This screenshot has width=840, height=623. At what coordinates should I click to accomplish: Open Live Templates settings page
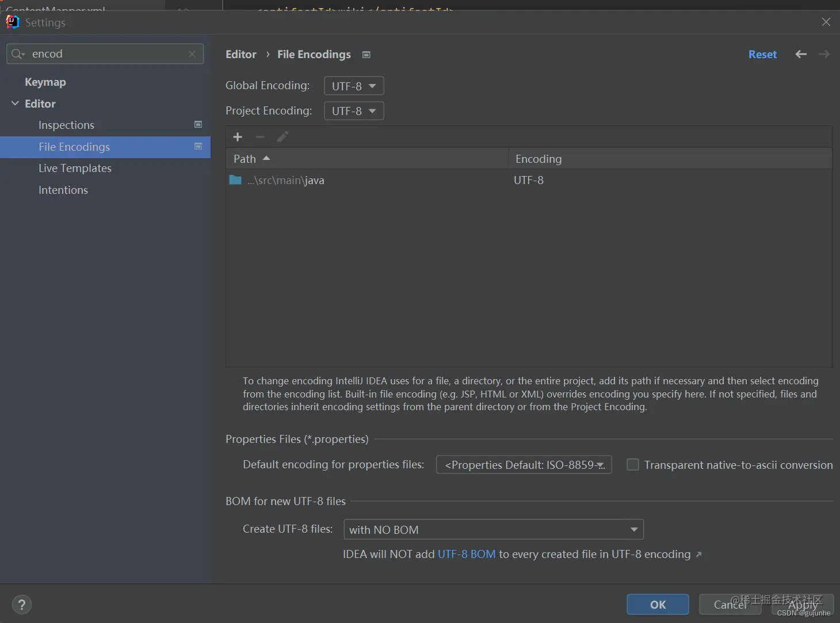(x=75, y=168)
